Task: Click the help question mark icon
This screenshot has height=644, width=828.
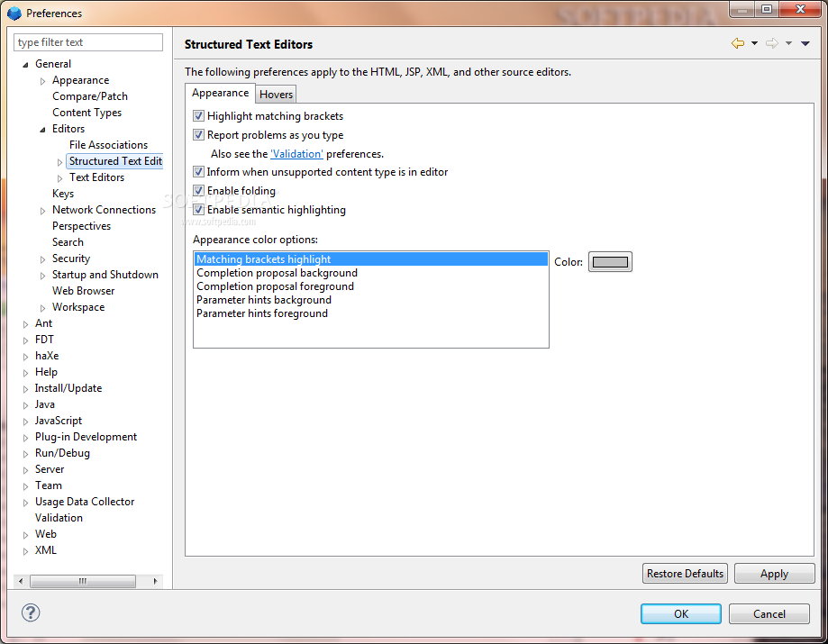Action: (x=31, y=612)
